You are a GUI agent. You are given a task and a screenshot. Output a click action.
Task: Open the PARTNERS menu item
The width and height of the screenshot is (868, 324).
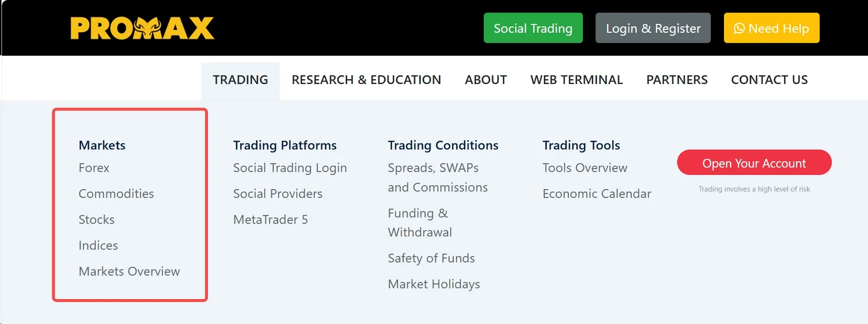pos(677,80)
